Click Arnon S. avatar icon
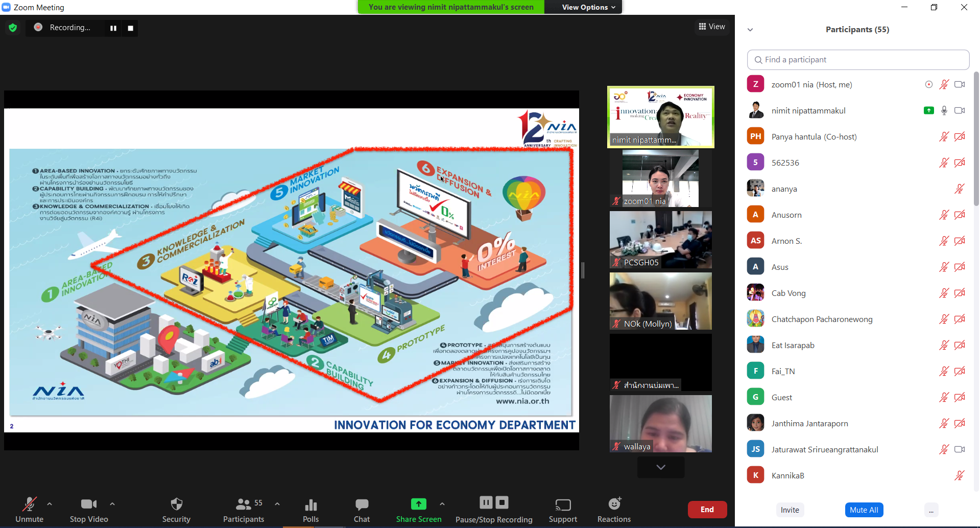Image resolution: width=980 pixels, height=528 pixels. click(755, 241)
